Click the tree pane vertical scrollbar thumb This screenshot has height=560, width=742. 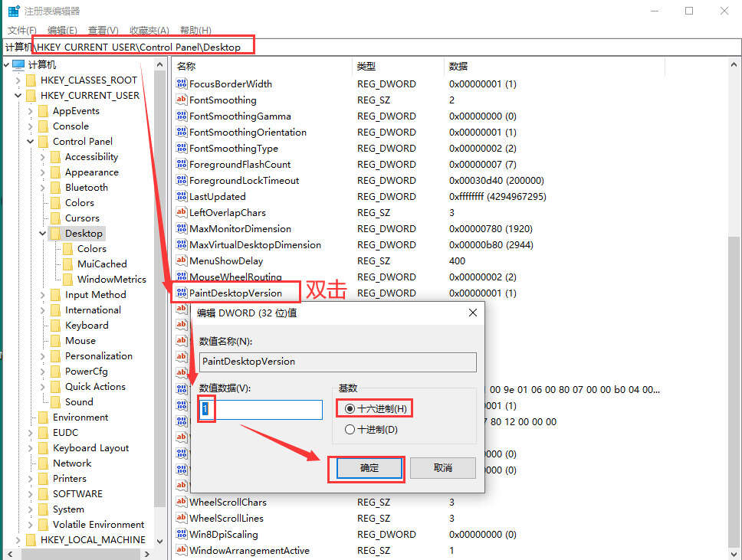(x=160, y=289)
